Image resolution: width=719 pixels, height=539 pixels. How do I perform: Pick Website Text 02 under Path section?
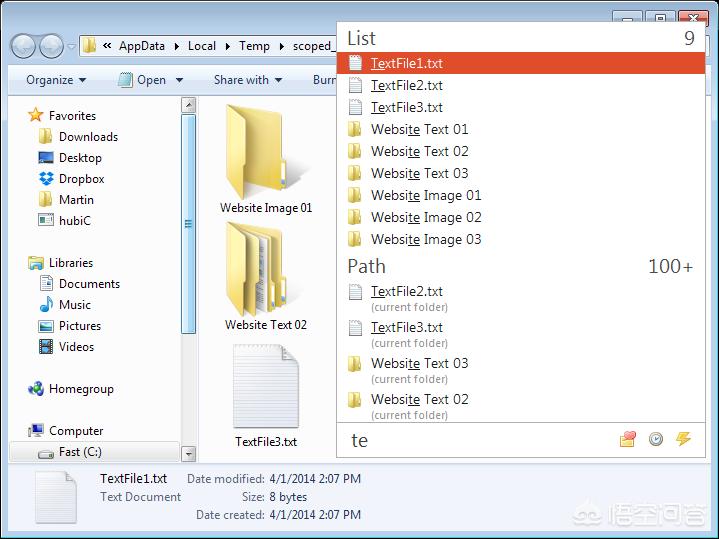click(521, 406)
